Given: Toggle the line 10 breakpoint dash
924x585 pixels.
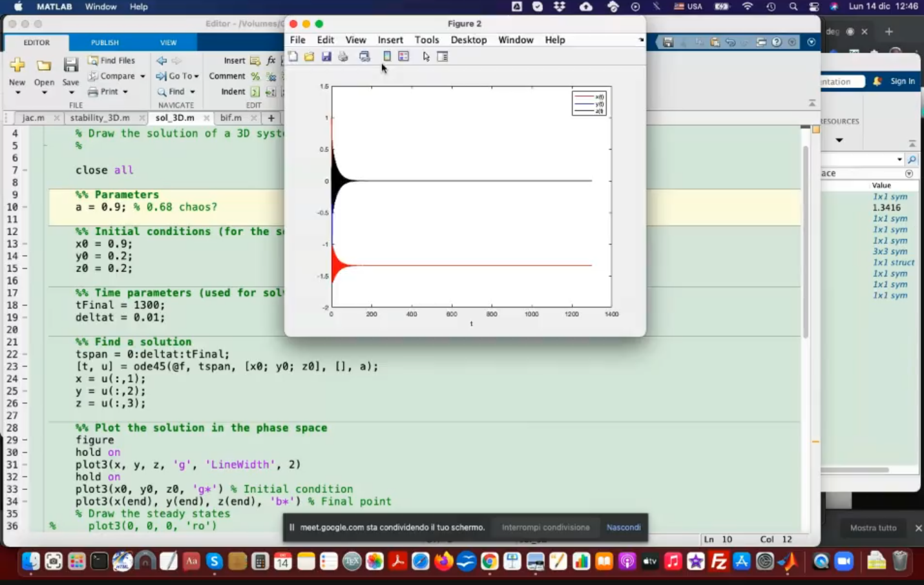Looking at the screenshot, I should tap(25, 207).
